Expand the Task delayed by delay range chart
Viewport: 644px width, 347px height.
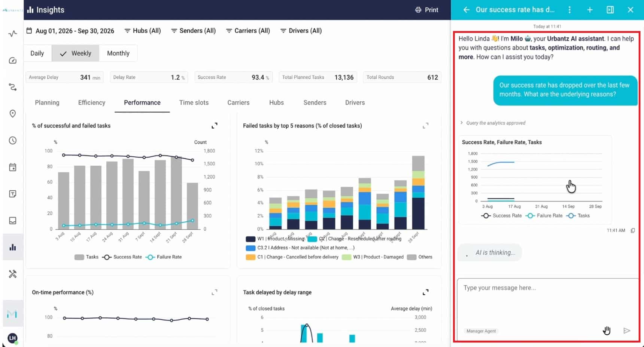[426, 292]
